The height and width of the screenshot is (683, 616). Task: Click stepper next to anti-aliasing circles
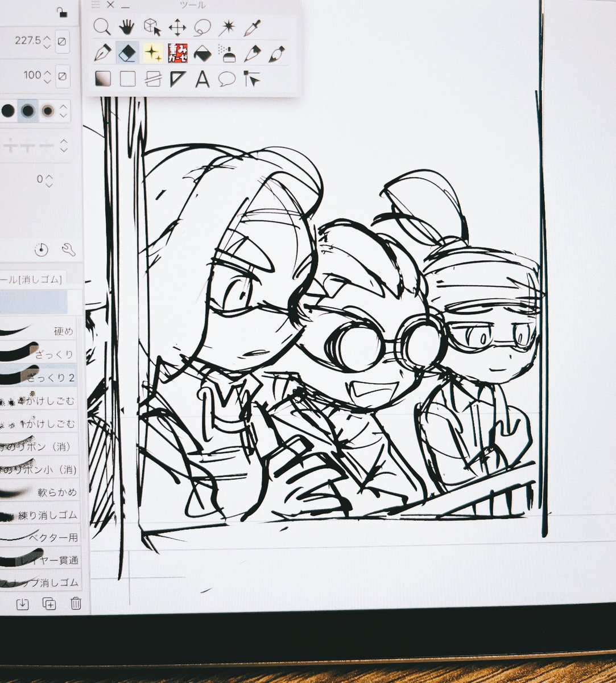pyautogui.click(x=64, y=111)
